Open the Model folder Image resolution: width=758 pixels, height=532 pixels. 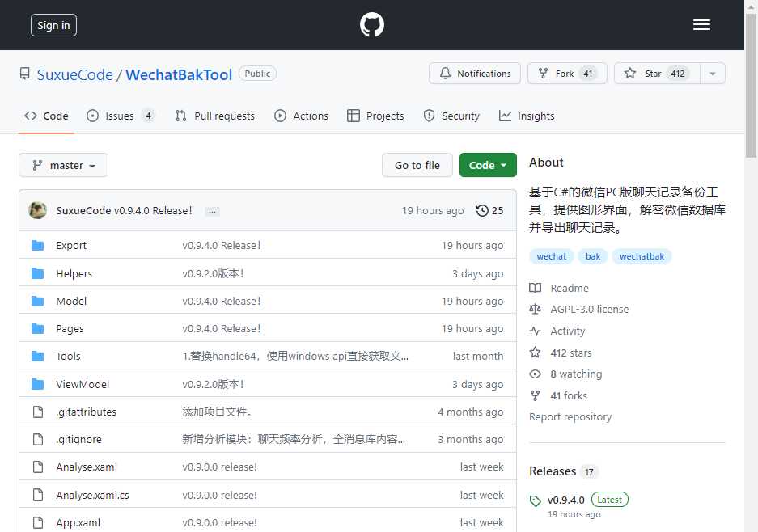(71, 301)
